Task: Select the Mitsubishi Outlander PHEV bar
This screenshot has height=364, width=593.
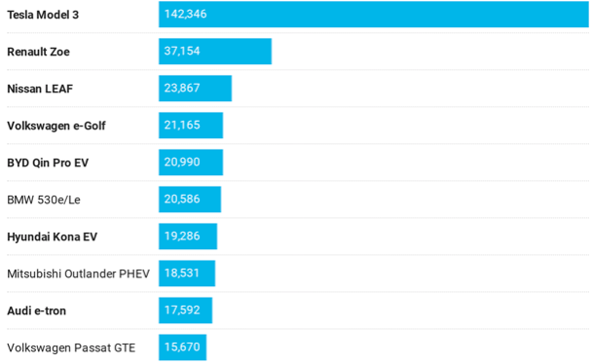Action: 187,273
